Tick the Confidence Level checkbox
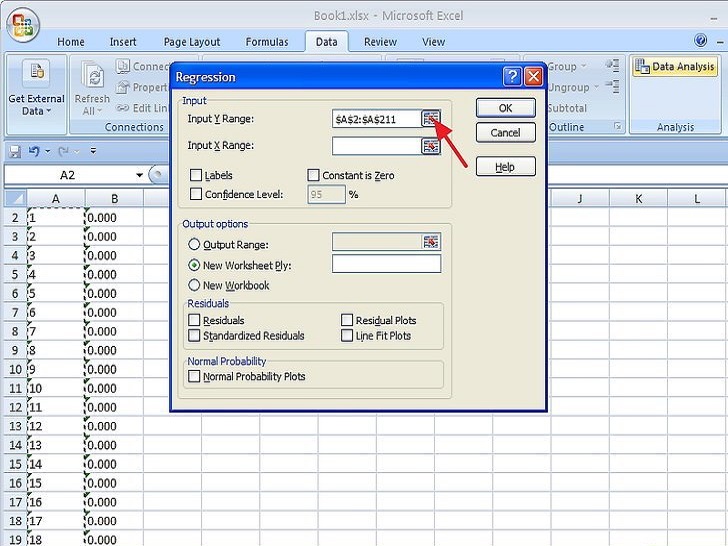Image resolution: width=728 pixels, height=546 pixels. coord(196,194)
